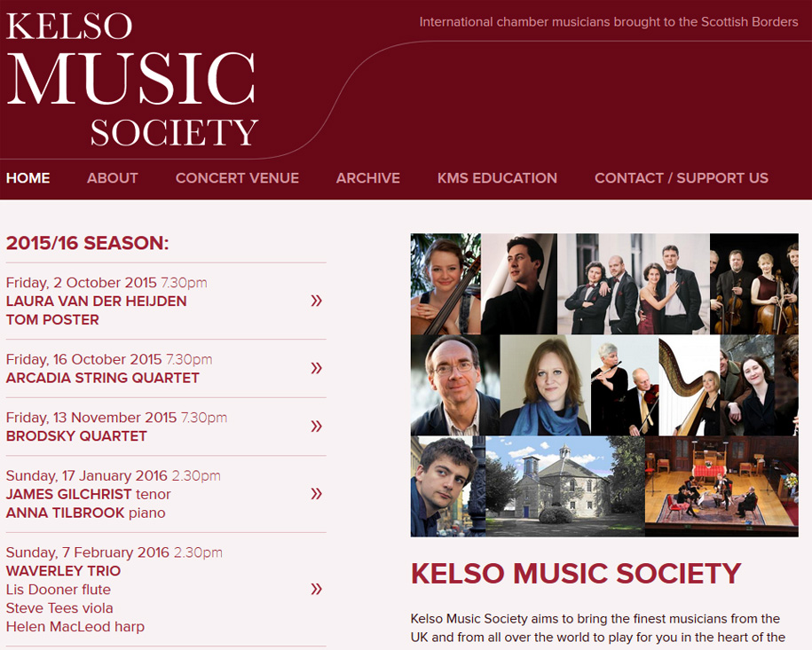Click the harp player photo
This screenshot has width=812, height=650.
[x=690, y=385]
